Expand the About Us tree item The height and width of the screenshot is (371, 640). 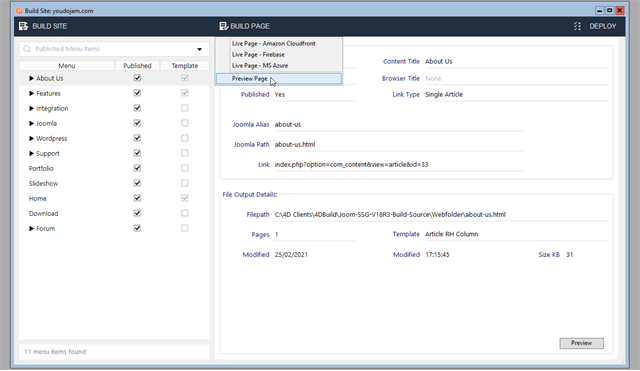point(31,78)
